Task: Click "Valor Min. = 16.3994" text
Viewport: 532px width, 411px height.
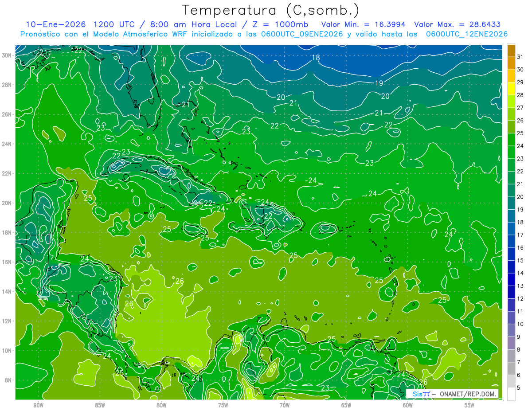Action: [x=364, y=24]
